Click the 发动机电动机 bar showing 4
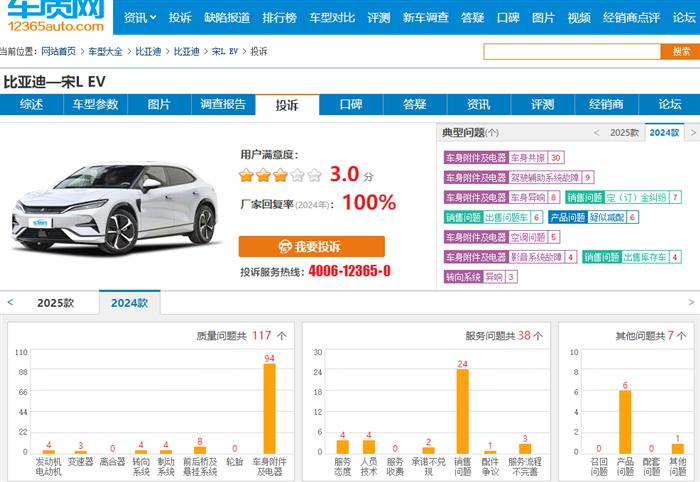Image resolution: width=700 pixels, height=482 pixels. tap(49, 452)
